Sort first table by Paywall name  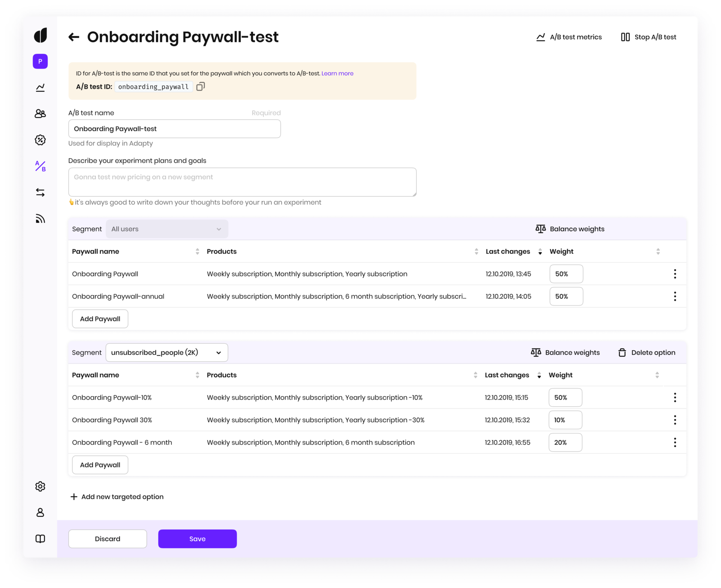[x=197, y=252]
